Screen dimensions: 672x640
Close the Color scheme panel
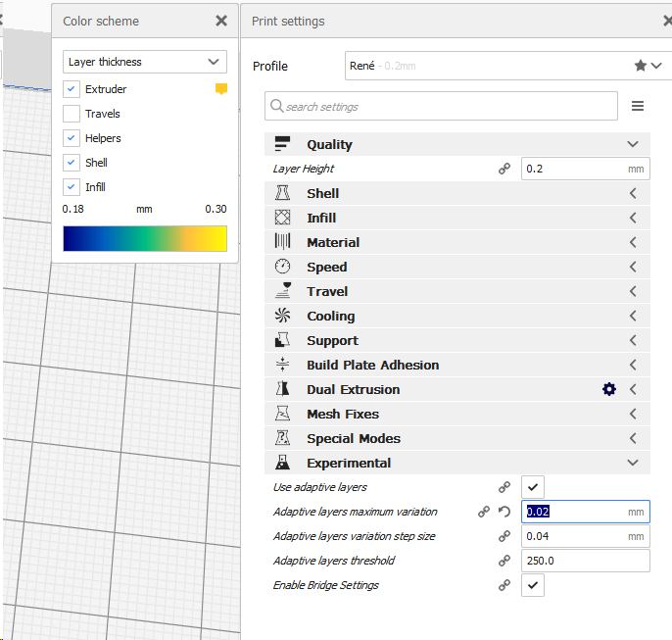pos(221,21)
